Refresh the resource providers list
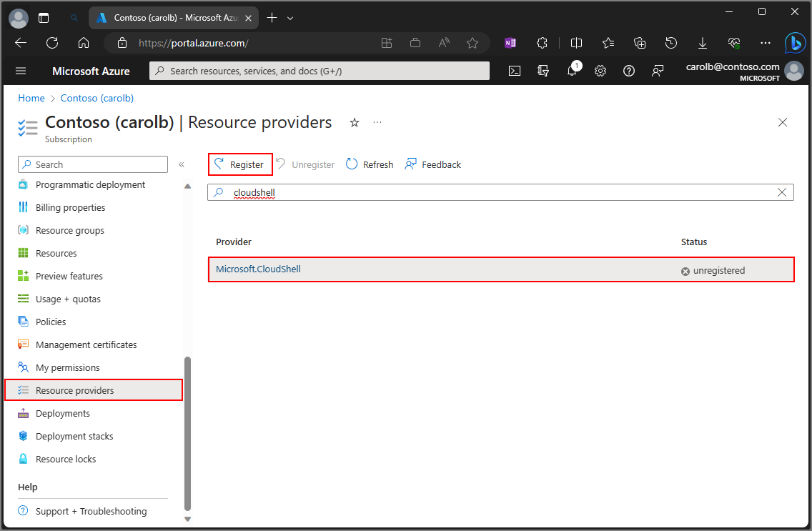Viewport: 812px width, 531px height. 370,164
